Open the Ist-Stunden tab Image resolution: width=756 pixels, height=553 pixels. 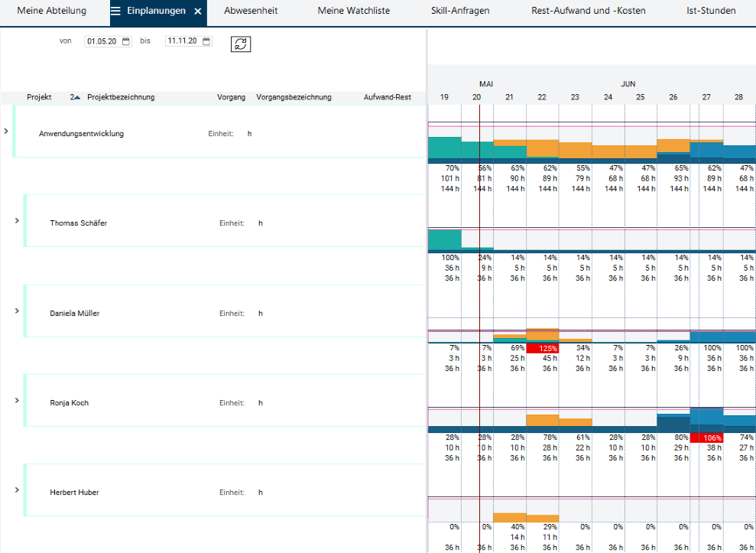711,11
